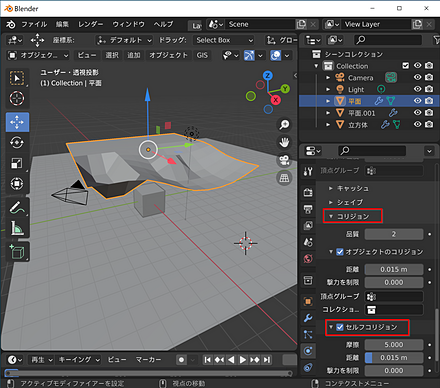Open the ヘルプ menu
This screenshot has width=440, height=388.
[163, 24]
